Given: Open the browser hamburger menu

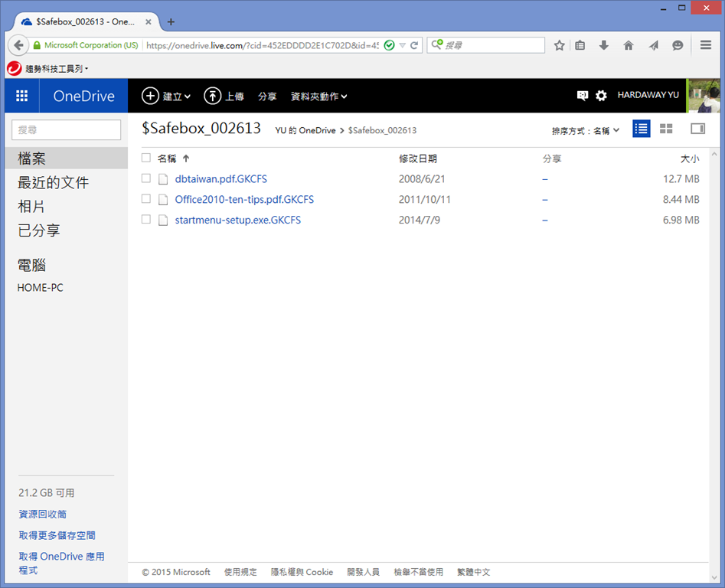Looking at the screenshot, I should (x=706, y=45).
